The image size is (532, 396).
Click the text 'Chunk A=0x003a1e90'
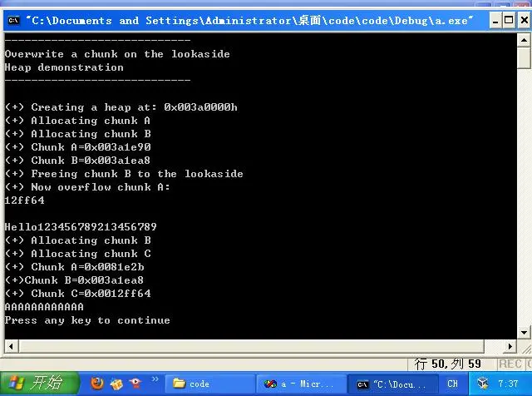[x=91, y=147]
